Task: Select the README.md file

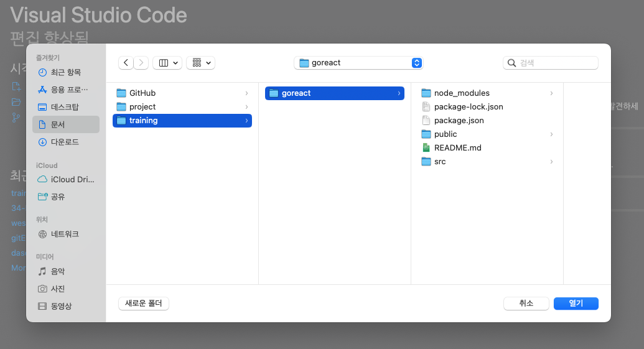Action: [x=487, y=148]
